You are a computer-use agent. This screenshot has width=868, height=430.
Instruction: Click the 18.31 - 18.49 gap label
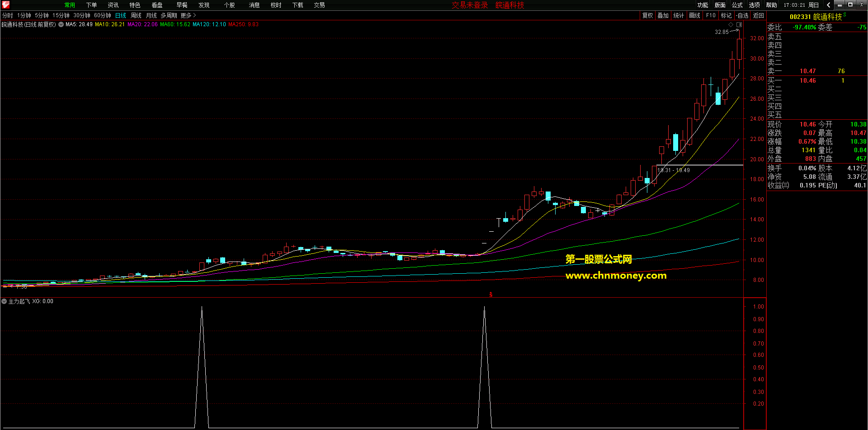pyautogui.click(x=674, y=170)
